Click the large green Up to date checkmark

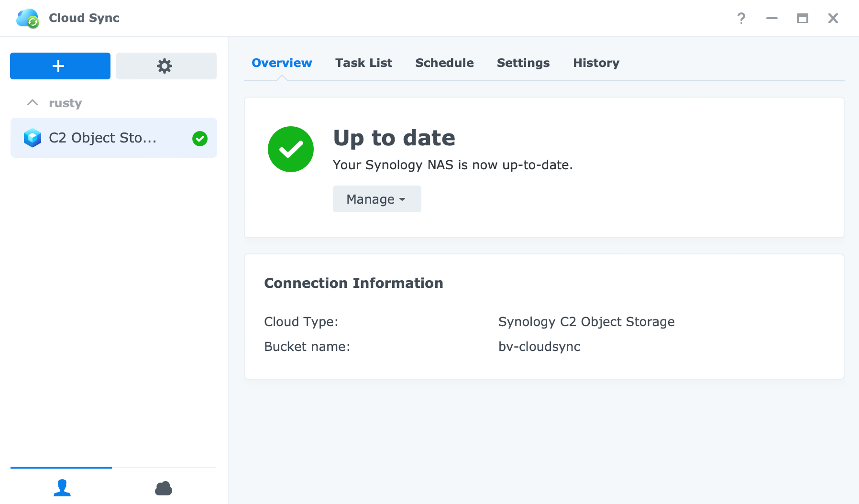[x=291, y=149]
